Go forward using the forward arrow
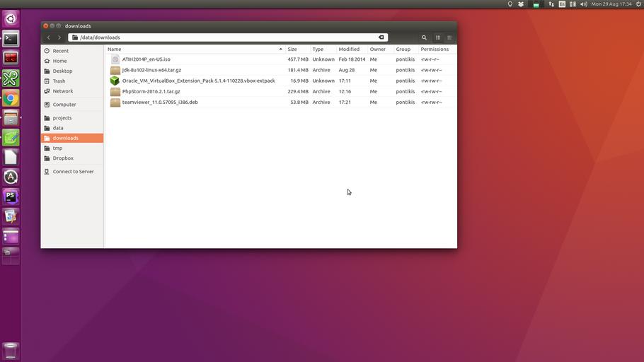This screenshot has width=644, height=362. (59, 37)
